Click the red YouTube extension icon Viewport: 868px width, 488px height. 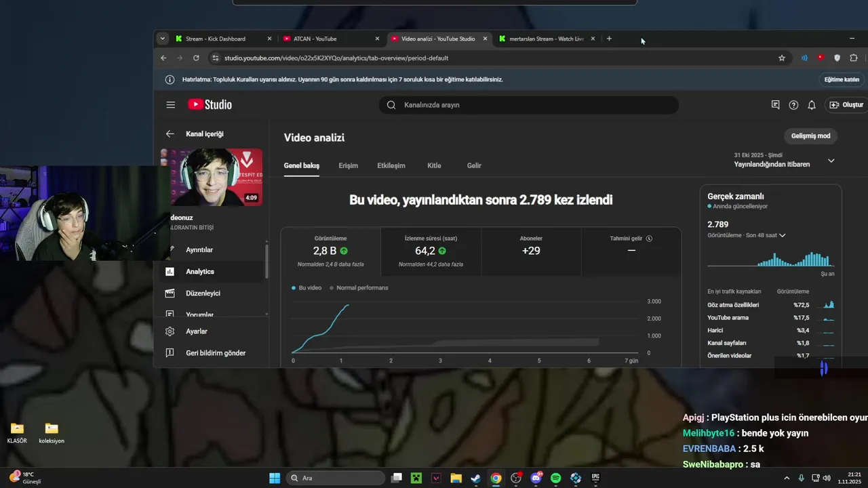(x=821, y=58)
